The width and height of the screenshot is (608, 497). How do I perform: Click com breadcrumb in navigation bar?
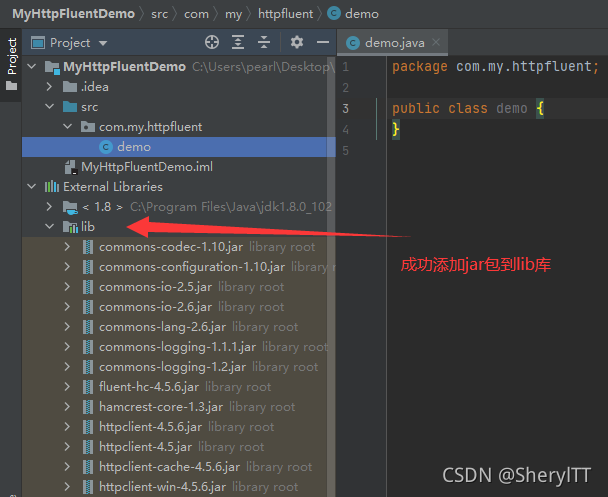pos(196,14)
